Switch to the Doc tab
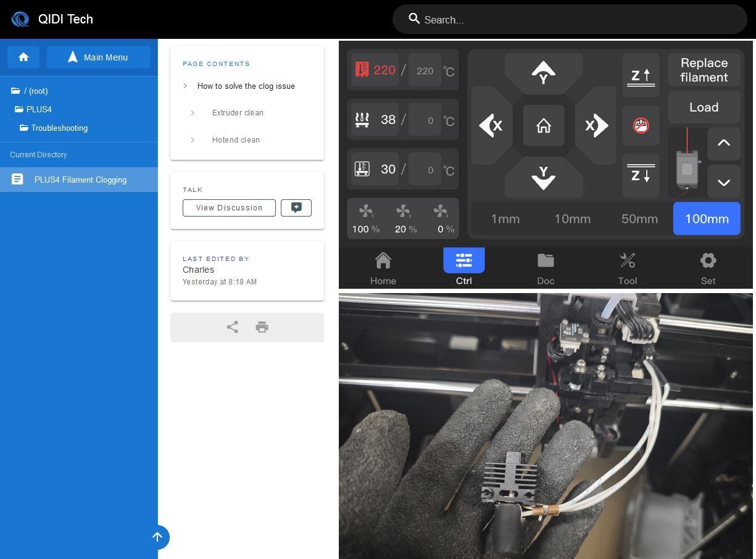Screen dimensions: 756x559 pyautogui.click(x=546, y=268)
